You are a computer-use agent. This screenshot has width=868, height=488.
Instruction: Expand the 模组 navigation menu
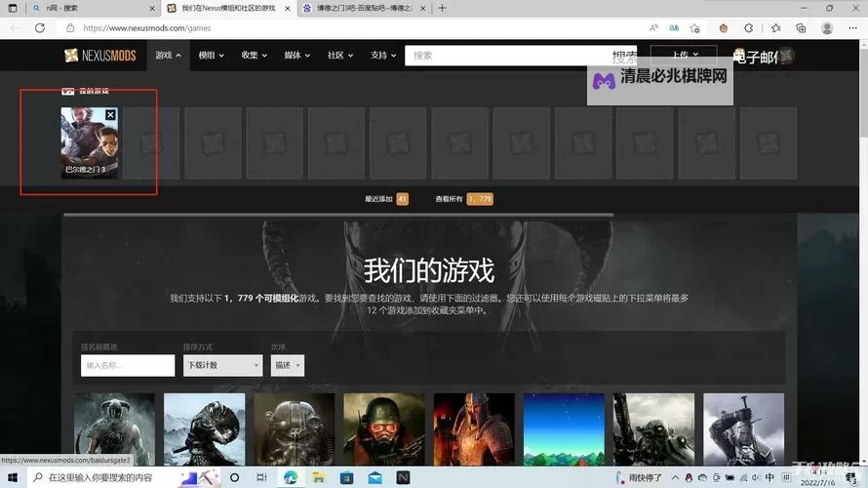tap(211, 56)
